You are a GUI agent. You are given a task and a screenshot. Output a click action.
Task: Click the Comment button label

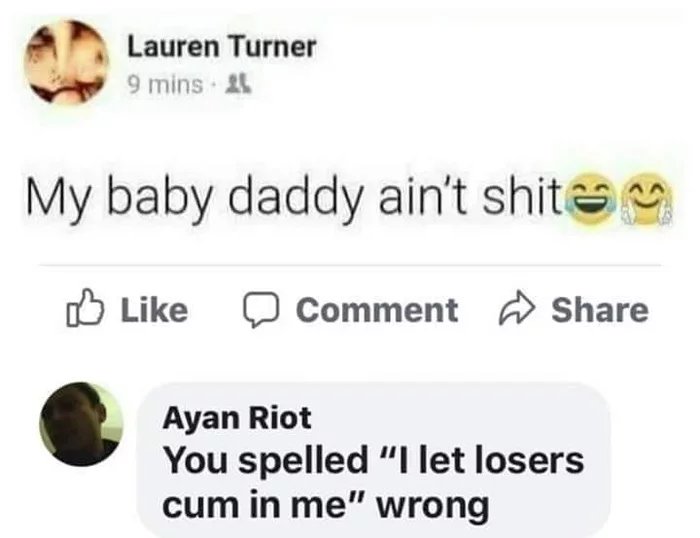(377, 309)
